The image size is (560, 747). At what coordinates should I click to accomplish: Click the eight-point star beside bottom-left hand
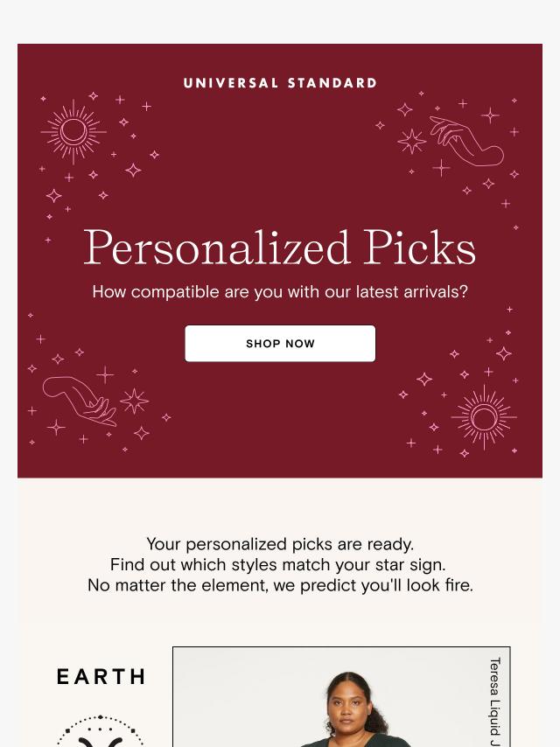tap(134, 401)
